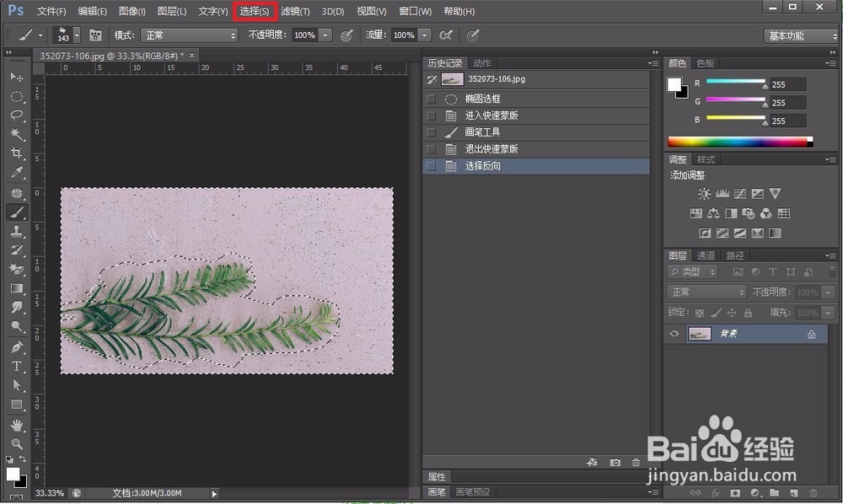This screenshot has width=843, height=504.
Task: Select the Crop tool
Action: pyautogui.click(x=17, y=153)
